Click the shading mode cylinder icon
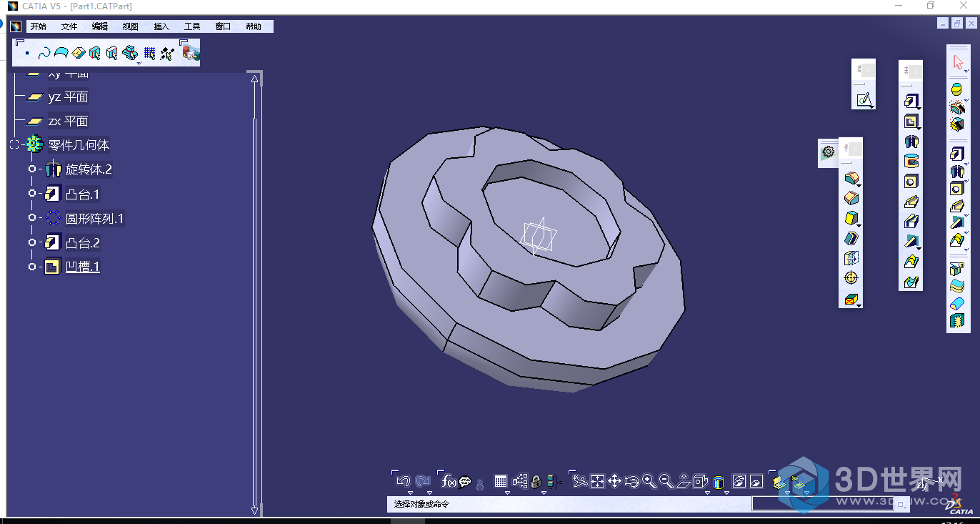Viewport: 980px width, 524px height. click(x=719, y=481)
